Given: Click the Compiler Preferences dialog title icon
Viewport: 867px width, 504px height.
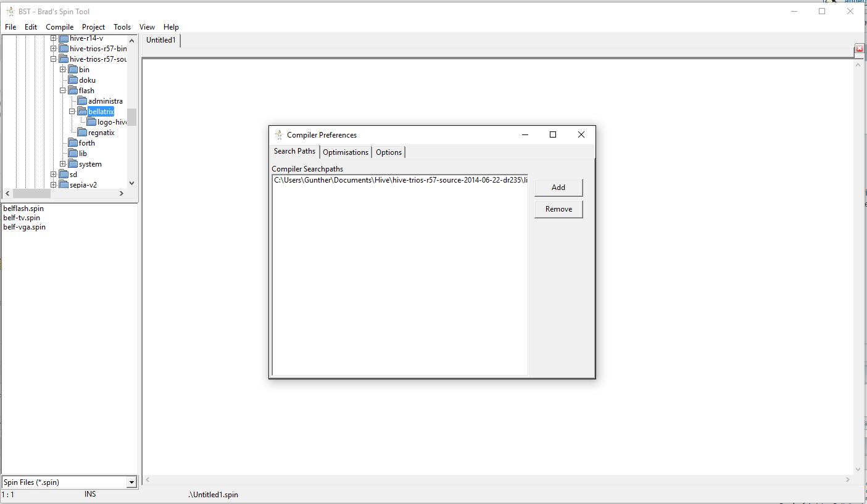Looking at the screenshot, I should point(279,135).
